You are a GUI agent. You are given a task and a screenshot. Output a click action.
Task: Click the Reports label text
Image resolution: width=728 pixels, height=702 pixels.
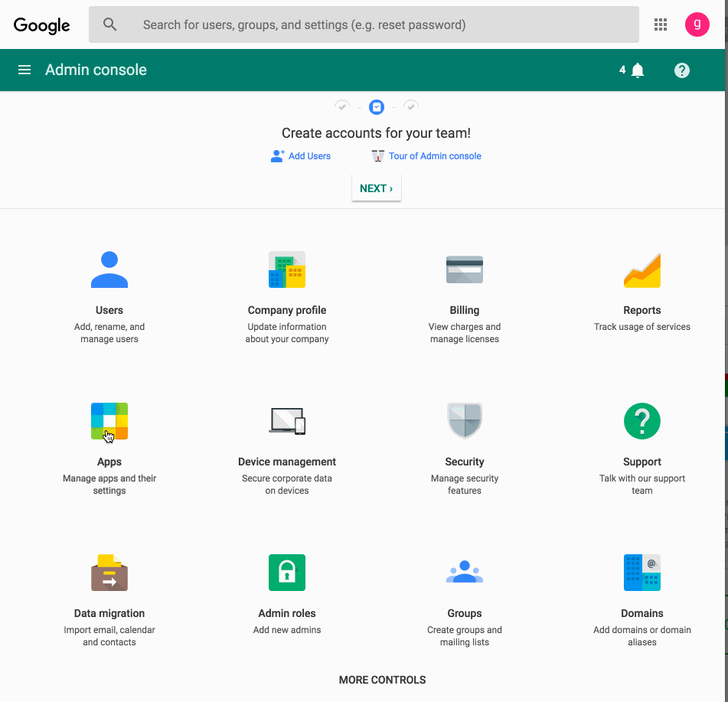click(642, 310)
